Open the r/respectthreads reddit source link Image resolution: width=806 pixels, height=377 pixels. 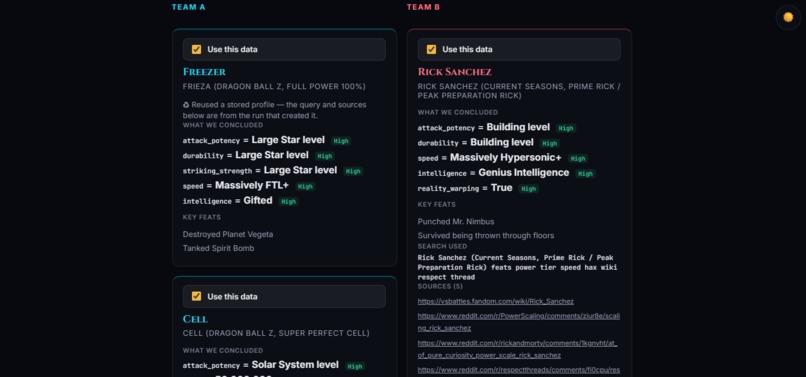519,370
